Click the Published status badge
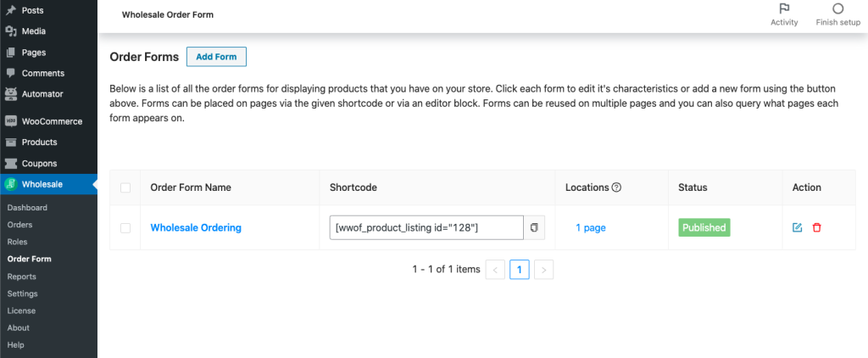Viewport: 868px width, 358px height. (x=704, y=227)
